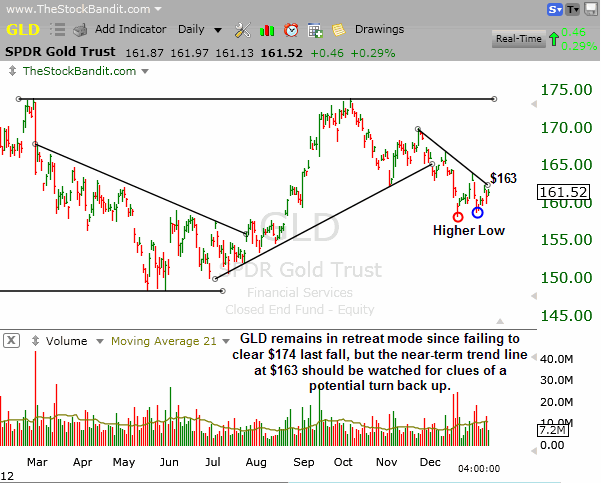The image size is (601, 483).
Task: Select the GLD commentary text annotation
Action: [379, 362]
